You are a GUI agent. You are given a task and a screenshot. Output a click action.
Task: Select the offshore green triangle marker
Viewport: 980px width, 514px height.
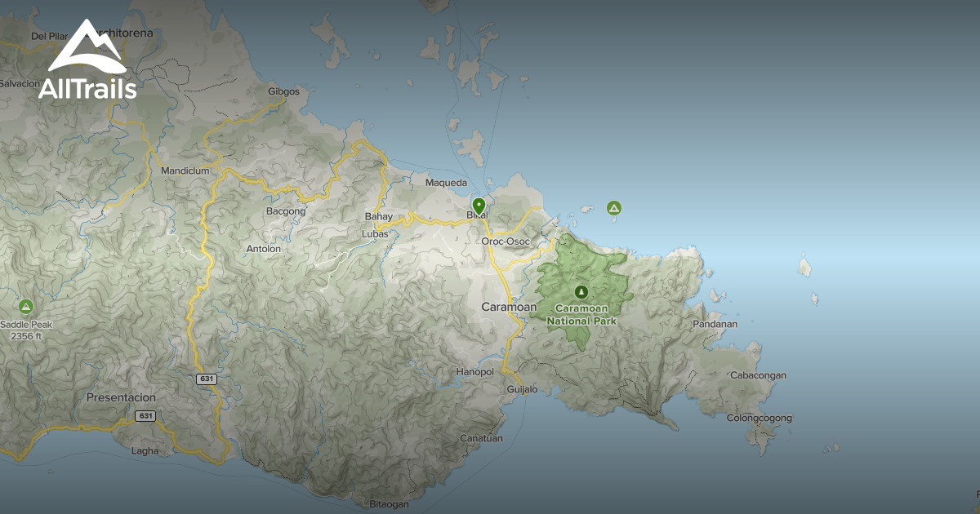612,208
